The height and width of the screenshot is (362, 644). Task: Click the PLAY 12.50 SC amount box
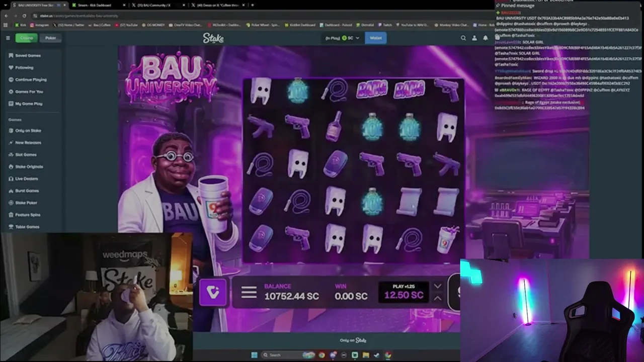404,292
